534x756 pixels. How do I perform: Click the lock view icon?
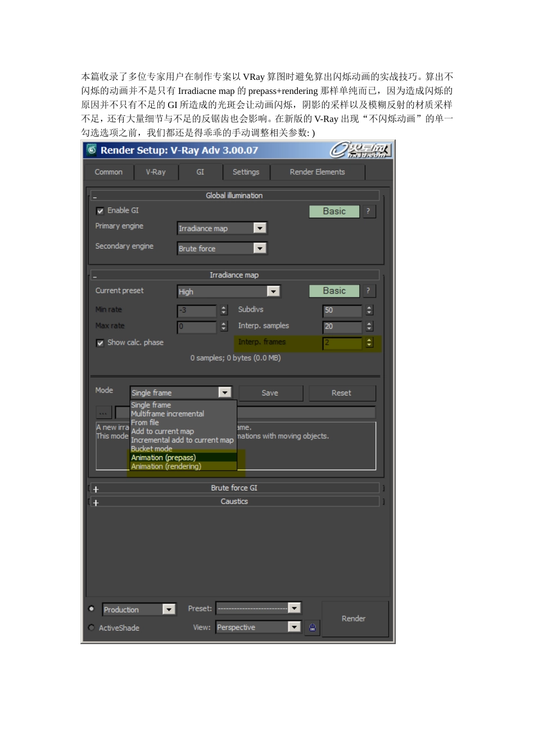pos(313,628)
